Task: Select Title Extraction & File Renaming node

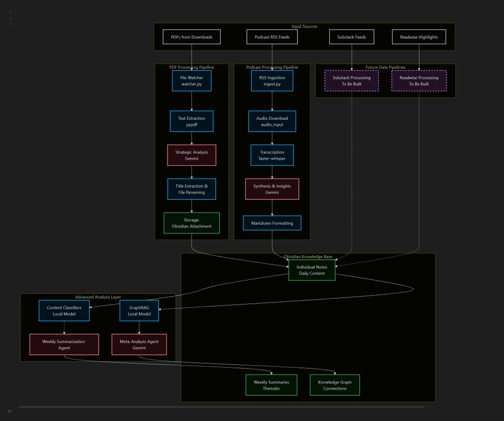Action: [192, 189]
